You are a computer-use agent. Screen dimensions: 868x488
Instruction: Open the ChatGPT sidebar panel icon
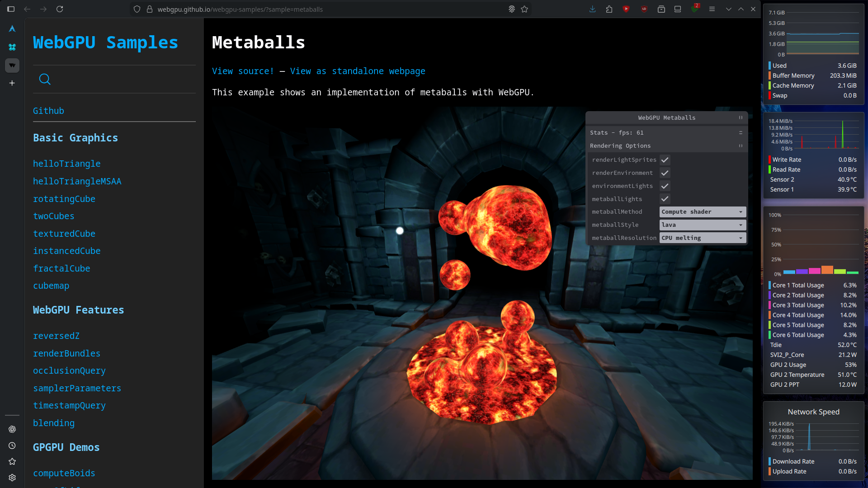coord(12,429)
